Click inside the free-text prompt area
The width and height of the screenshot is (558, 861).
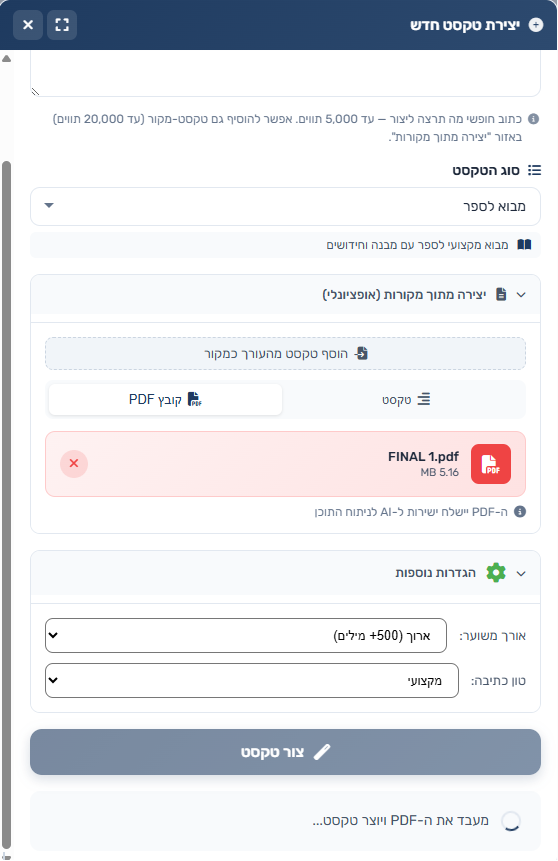pyautogui.click(x=286, y=73)
